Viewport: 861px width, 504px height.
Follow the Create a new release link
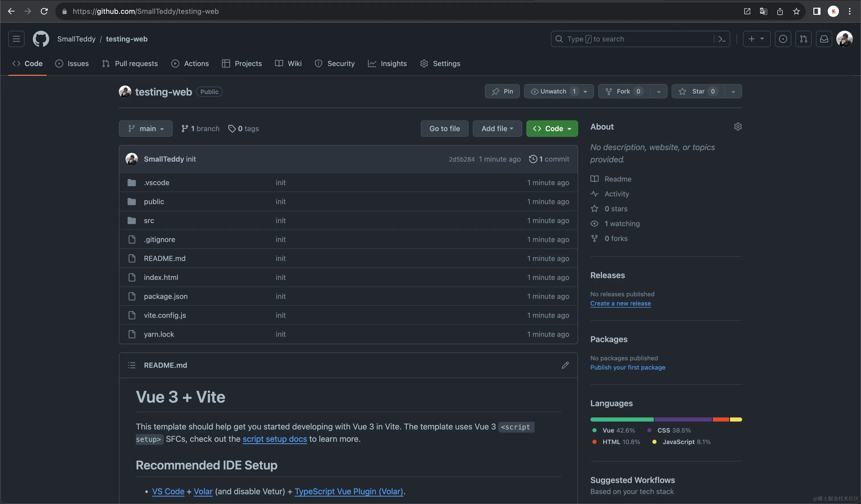(x=620, y=303)
